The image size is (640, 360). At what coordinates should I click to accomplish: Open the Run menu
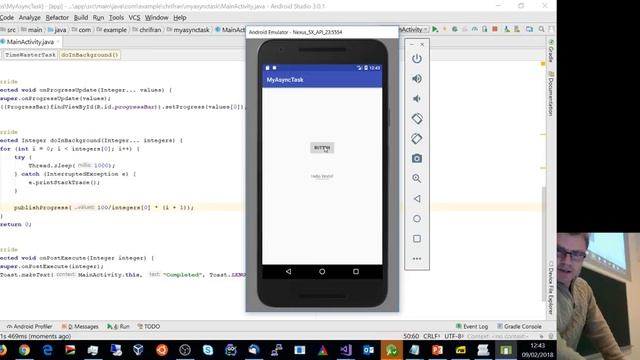[98, 18]
